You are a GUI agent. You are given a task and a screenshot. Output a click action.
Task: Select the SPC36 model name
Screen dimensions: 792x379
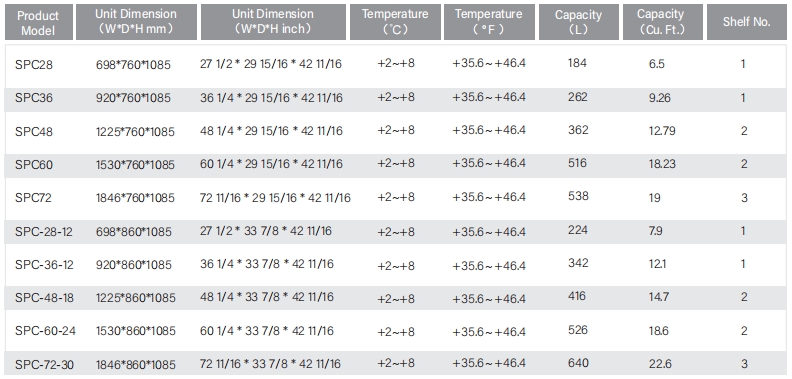pyautogui.click(x=34, y=98)
